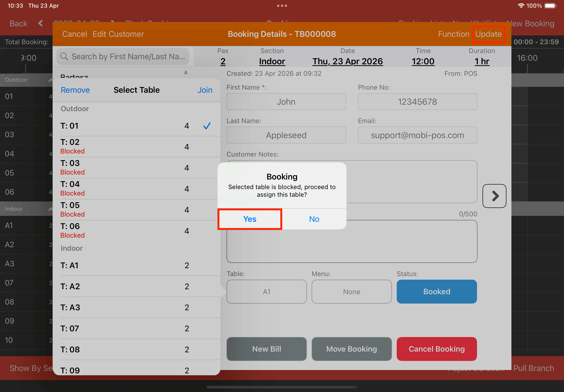564x392 pixels.
Task: Select blocked table T: 06
Action: click(136, 231)
